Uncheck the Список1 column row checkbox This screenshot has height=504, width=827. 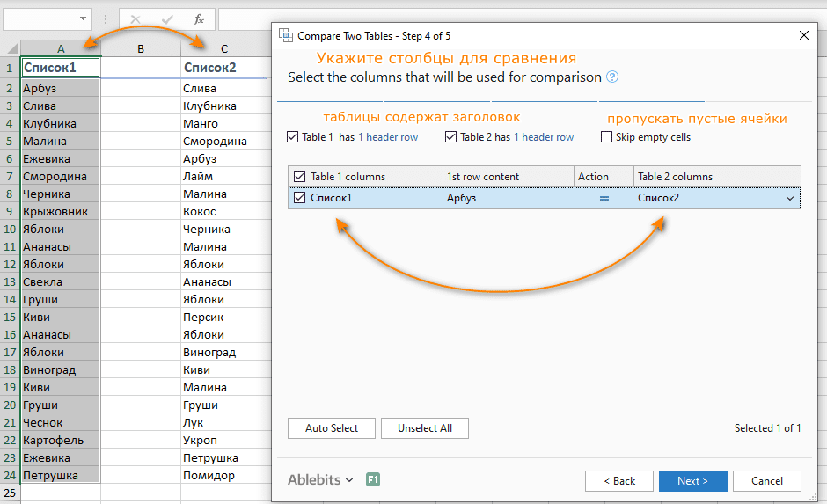[300, 199]
